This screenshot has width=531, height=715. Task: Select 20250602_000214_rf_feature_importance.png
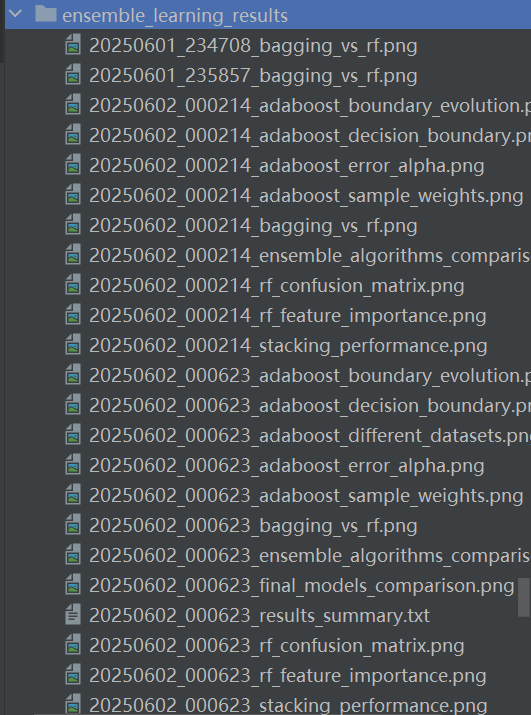tap(288, 316)
